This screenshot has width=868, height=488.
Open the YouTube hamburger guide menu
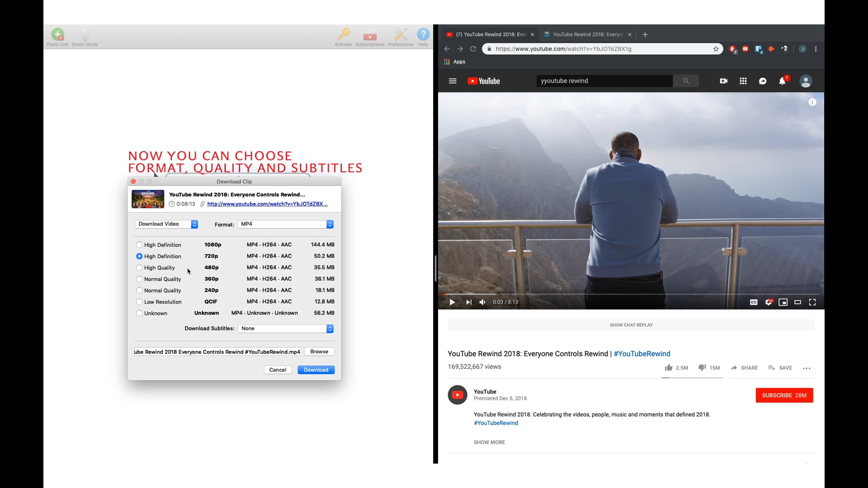click(x=453, y=81)
